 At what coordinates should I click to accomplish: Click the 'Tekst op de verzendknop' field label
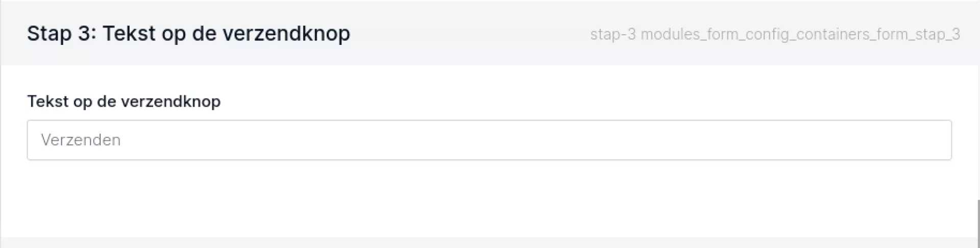coord(124,102)
